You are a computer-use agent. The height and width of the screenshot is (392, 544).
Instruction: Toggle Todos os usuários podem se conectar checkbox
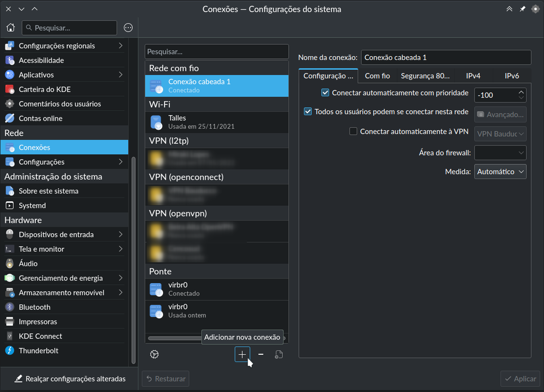pyautogui.click(x=308, y=111)
